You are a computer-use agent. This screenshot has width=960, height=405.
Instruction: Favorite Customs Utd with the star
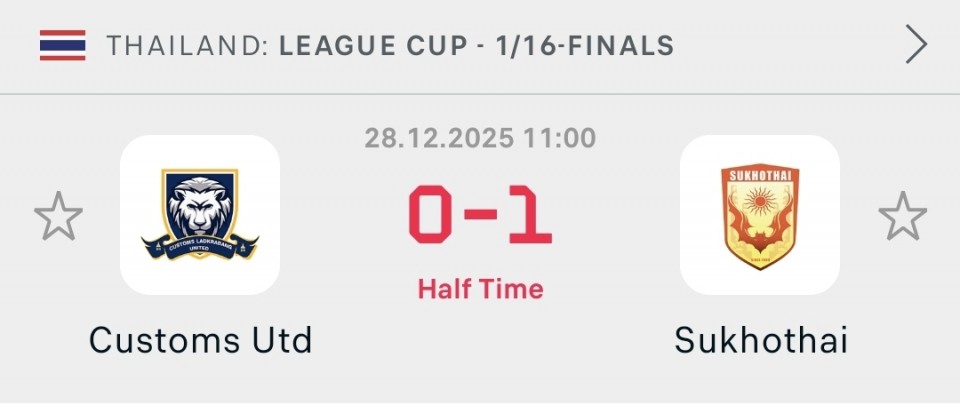coord(58,217)
